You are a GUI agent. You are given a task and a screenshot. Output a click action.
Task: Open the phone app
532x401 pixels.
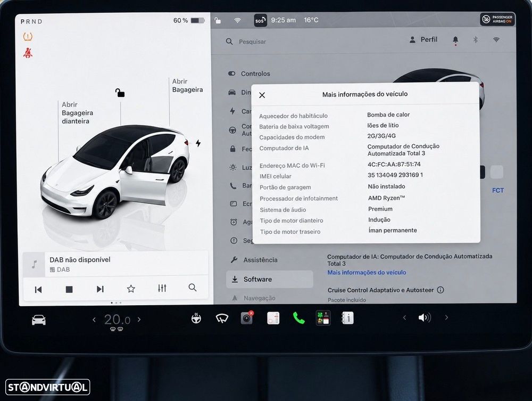[298, 318]
